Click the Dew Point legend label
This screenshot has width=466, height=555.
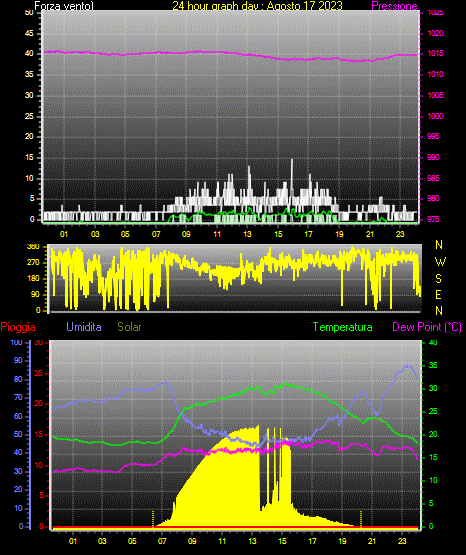(x=427, y=327)
